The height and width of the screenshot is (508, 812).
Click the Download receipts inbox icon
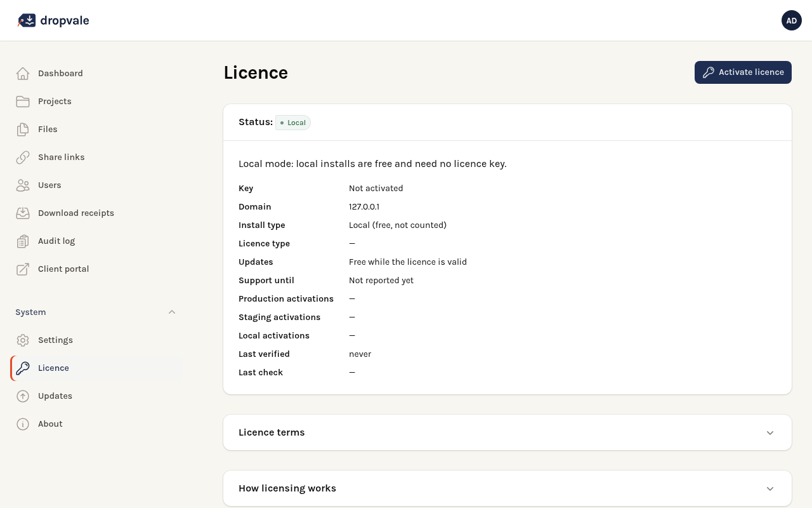[23, 213]
